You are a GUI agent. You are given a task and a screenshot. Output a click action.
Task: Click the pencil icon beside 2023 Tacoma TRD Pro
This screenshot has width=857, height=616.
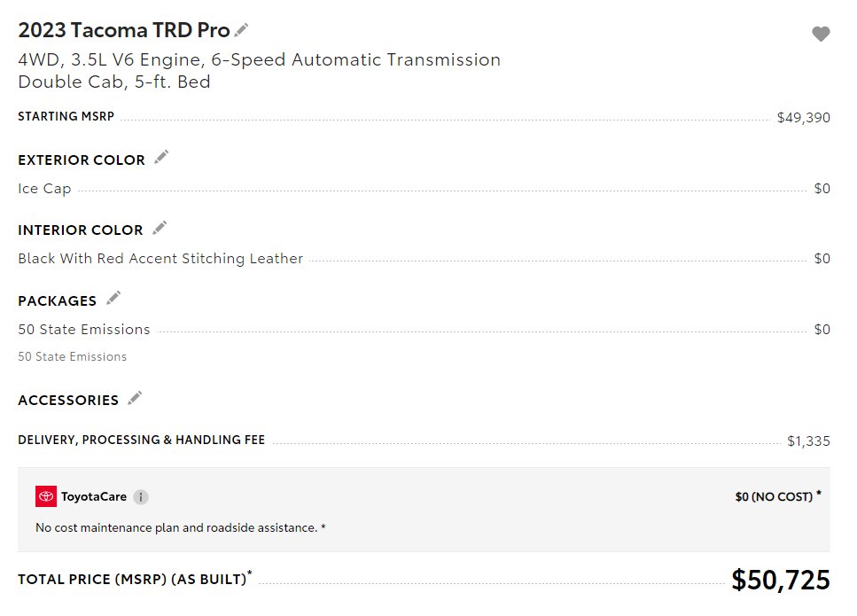coord(241,30)
